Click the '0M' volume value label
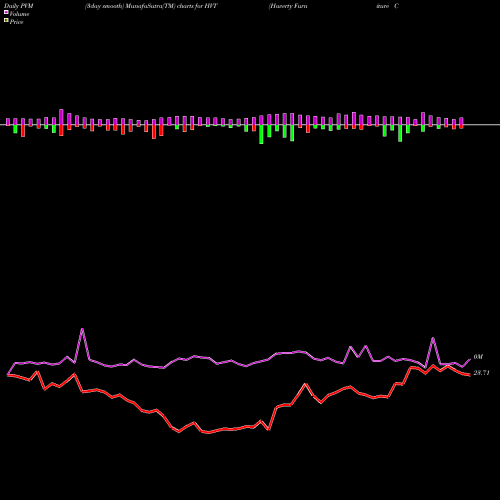Image resolution: width=500 pixels, height=500 pixels. coord(478,357)
